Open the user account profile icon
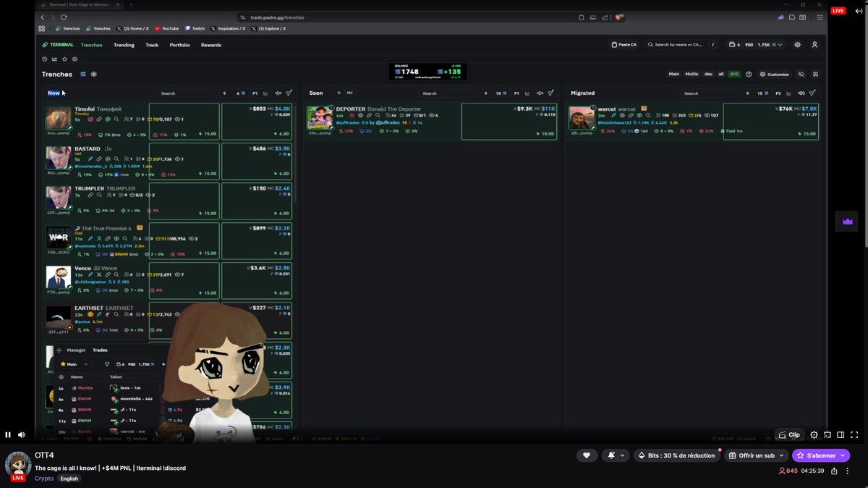Screen dimensions: 868x488 pos(815,45)
